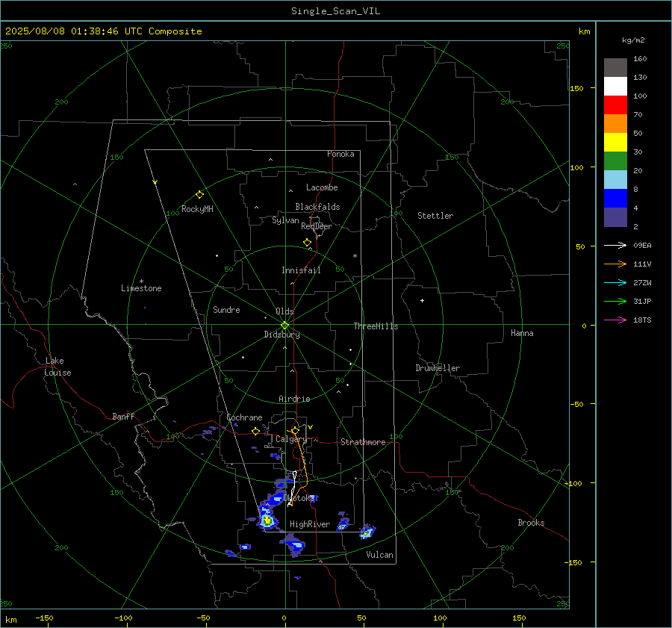Viewport: 672px width, 628px height.
Task: Click the Banff town label
Action: pyautogui.click(x=123, y=416)
